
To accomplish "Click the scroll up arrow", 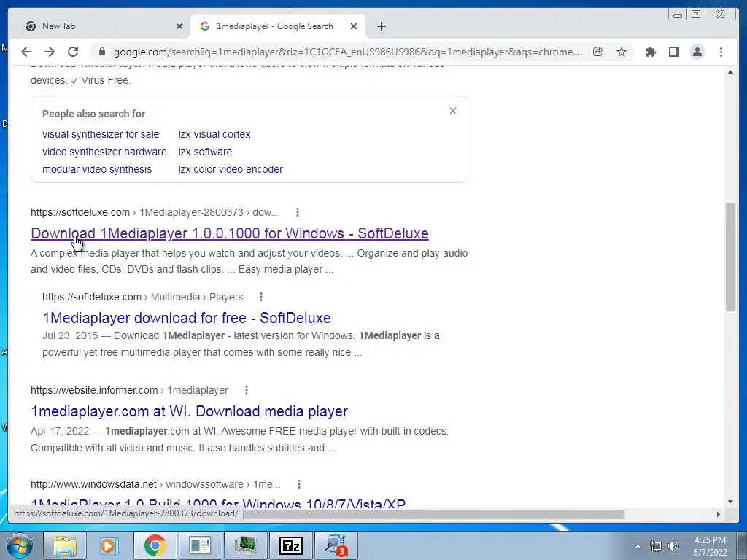I will tap(730, 72).
